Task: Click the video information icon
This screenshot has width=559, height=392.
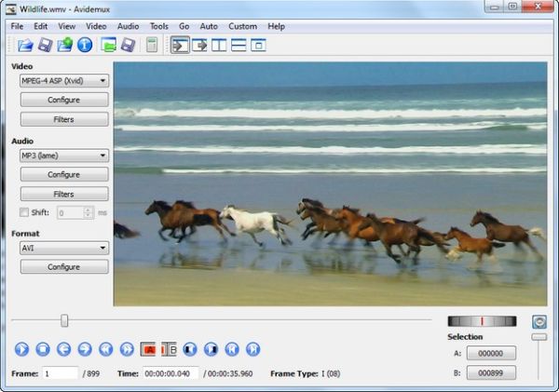Action: (x=85, y=45)
